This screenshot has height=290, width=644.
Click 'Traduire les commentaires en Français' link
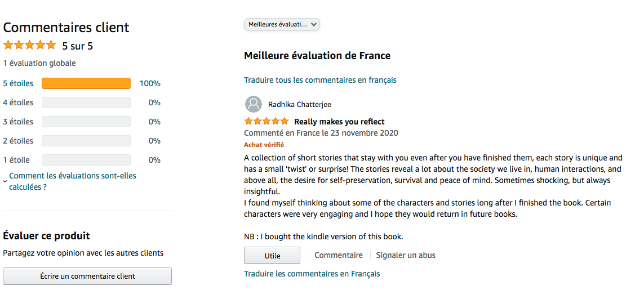[x=312, y=274]
